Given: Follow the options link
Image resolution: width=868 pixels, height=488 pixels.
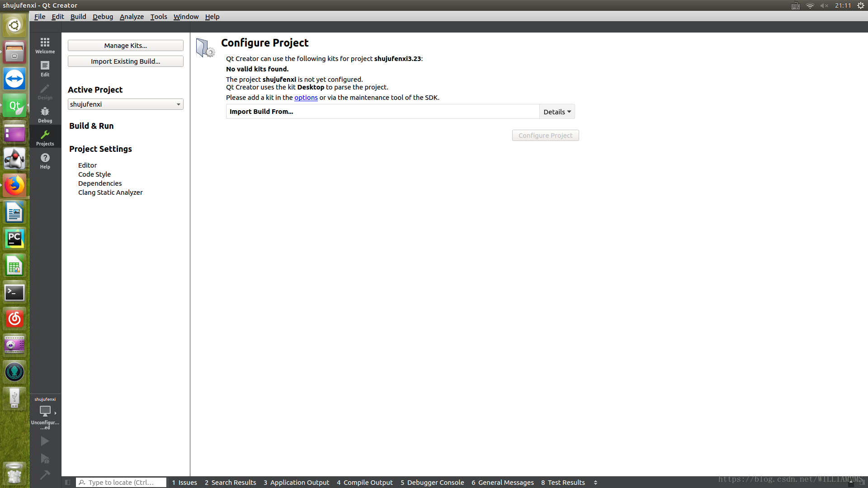Looking at the screenshot, I should coord(306,98).
